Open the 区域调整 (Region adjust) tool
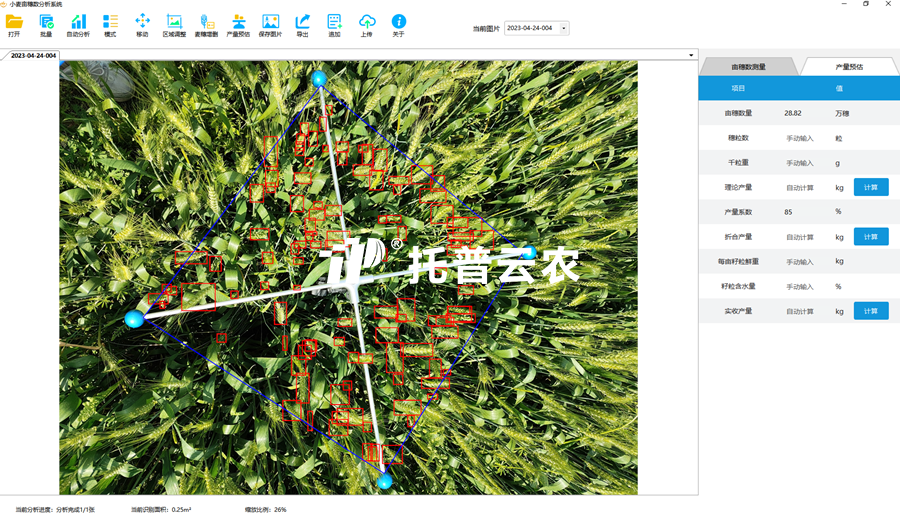 [x=174, y=22]
